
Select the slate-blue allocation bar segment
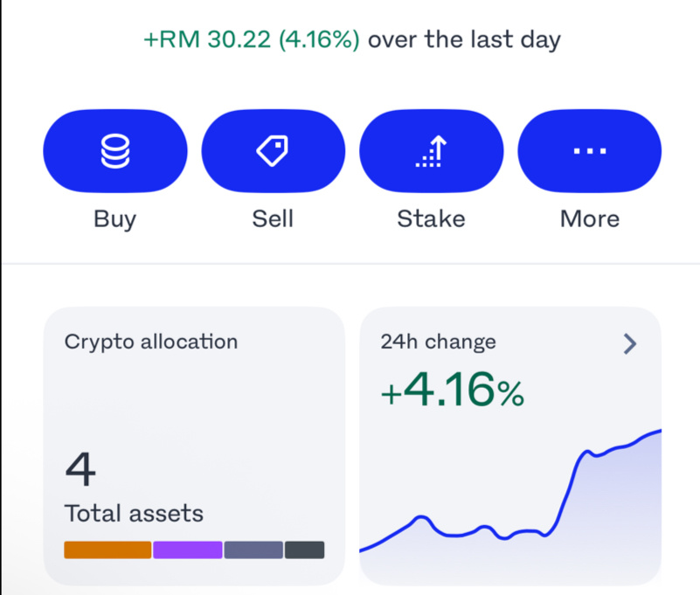(253, 550)
